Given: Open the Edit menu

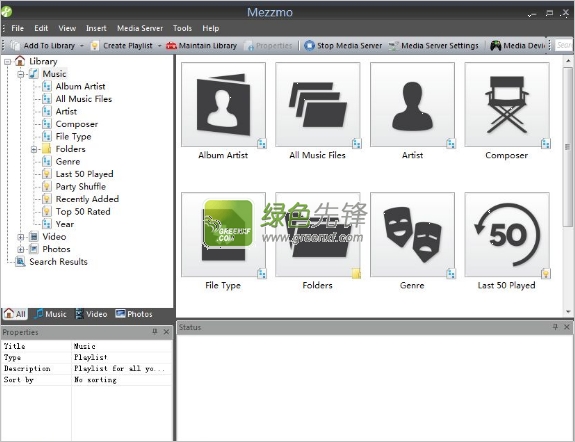Looking at the screenshot, I should coord(41,28).
